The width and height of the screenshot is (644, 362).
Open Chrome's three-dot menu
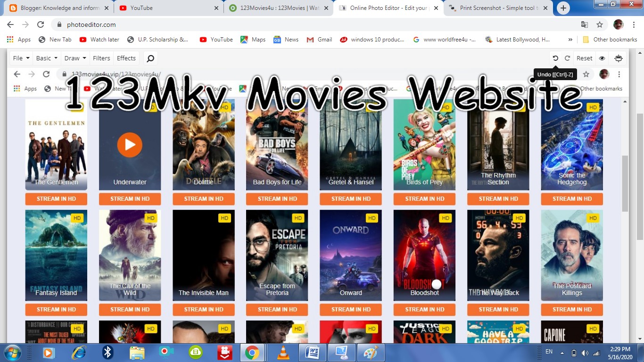(x=633, y=25)
